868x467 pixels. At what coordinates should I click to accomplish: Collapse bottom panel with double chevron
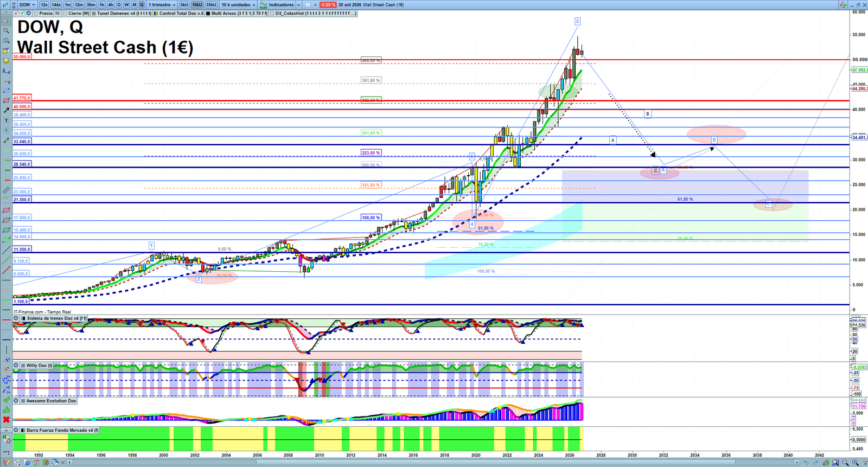click(63, 463)
